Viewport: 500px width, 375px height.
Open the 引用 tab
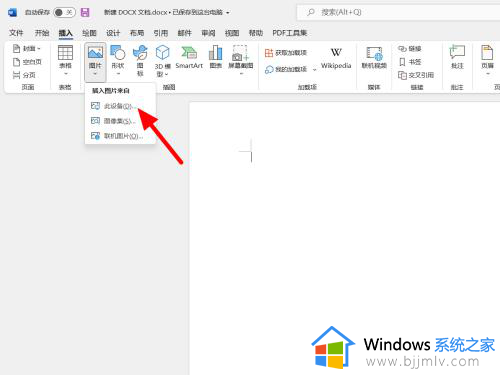click(x=161, y=33)
